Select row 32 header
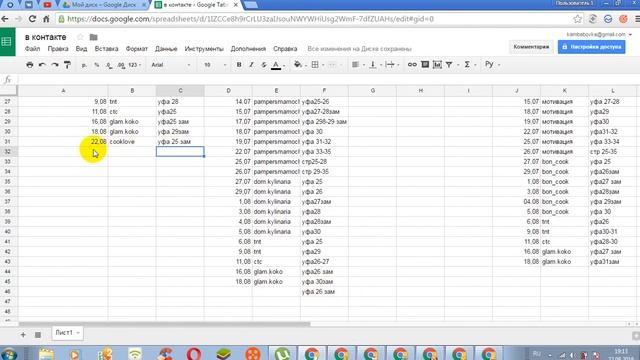The image size is (640, 360). pos(8,151)
